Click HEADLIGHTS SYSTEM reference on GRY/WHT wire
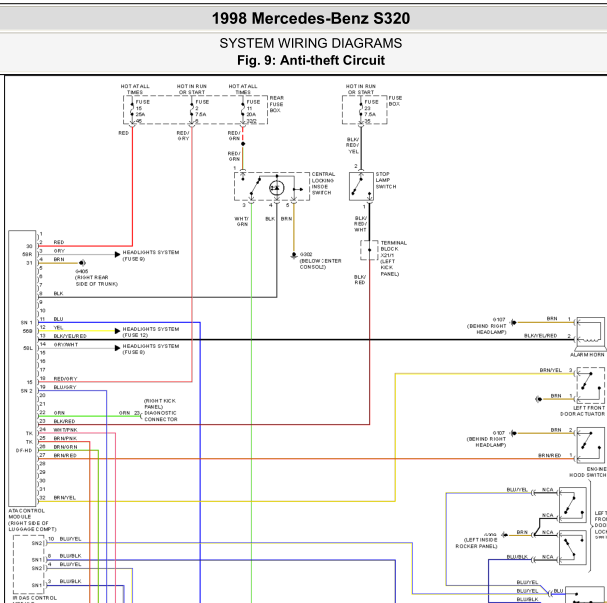 point(151,349)
